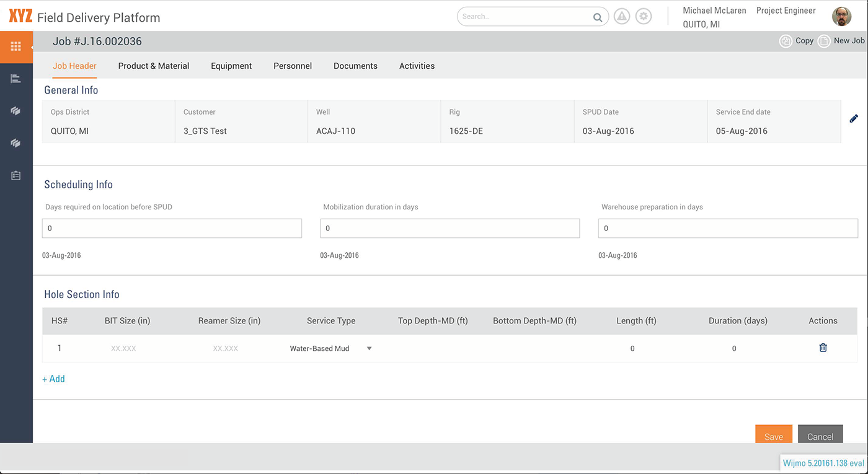This screenshot has width=868, height=474.
Task: Open the settings gear icon
Action: 644,17
